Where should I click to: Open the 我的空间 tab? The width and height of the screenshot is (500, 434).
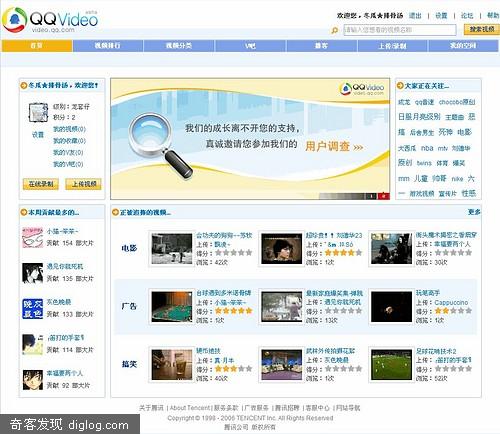coord(463,46)
